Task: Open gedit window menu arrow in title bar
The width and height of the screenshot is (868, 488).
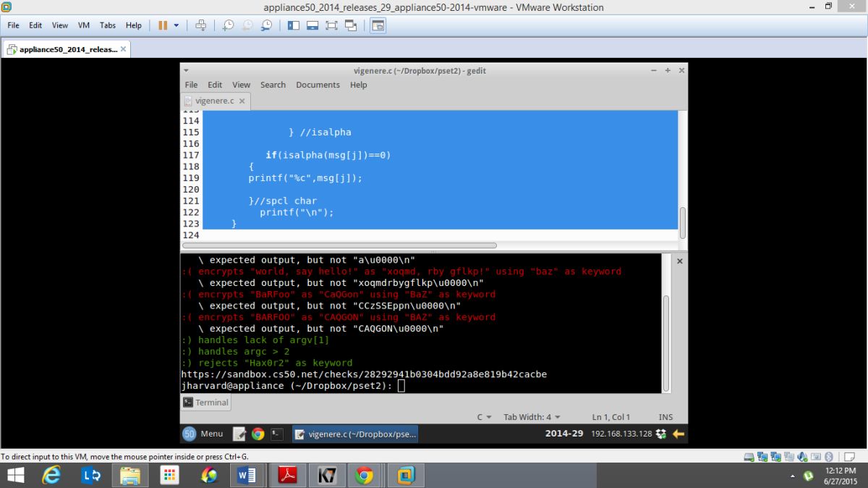Action: point(186,71)
